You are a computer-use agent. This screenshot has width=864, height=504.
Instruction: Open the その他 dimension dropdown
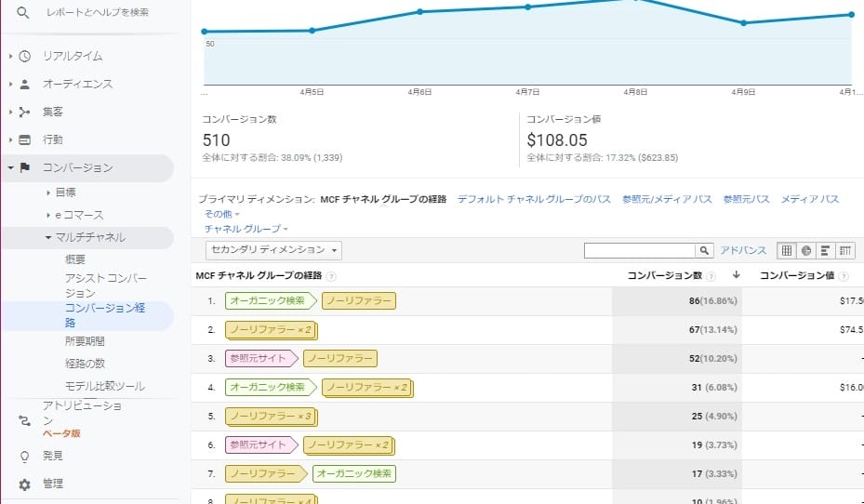click(x=221, y=214)
